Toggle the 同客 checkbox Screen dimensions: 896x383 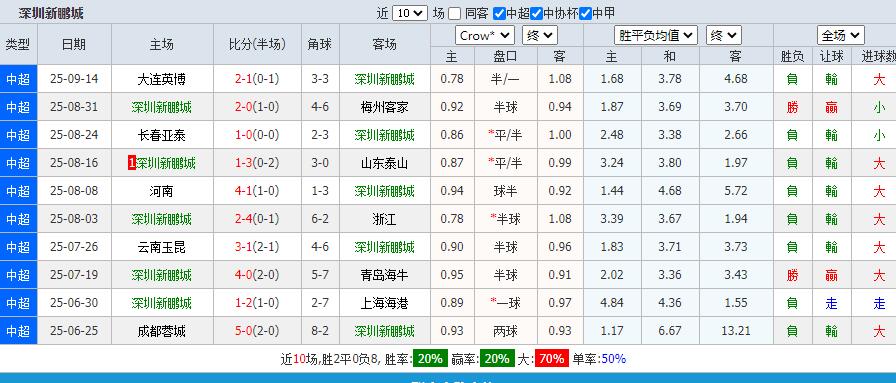[x=454, y=13]
